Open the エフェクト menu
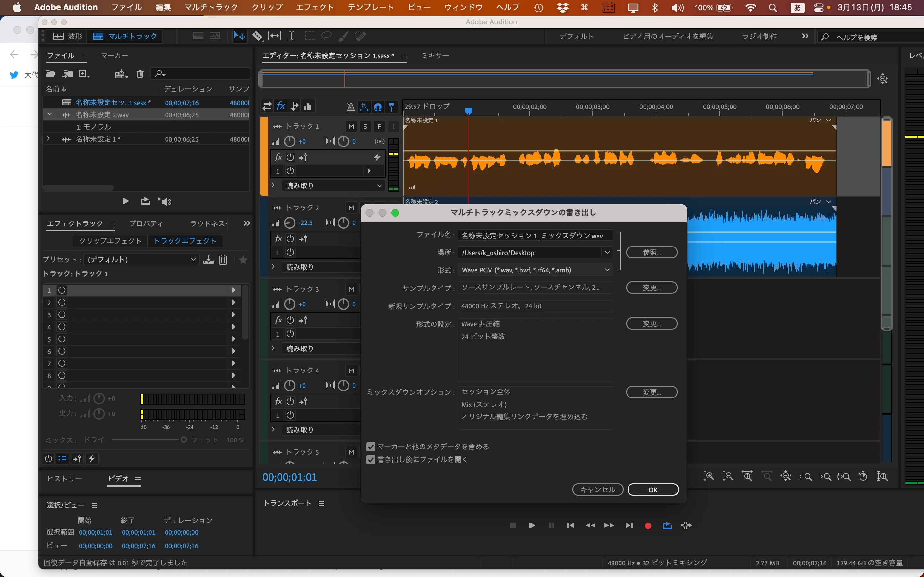 pos(315,7)
